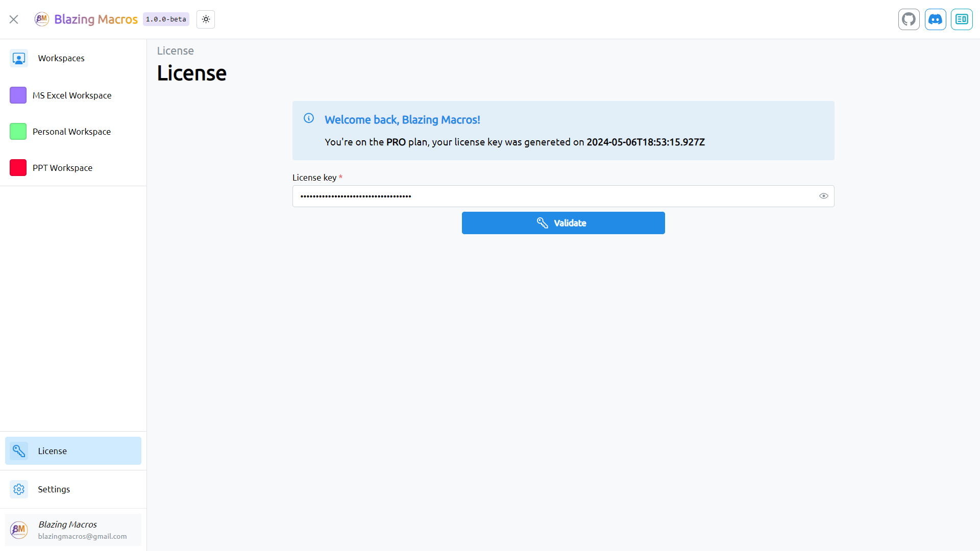
Task: Open the documentation icon button
Action: click(962, 19)
